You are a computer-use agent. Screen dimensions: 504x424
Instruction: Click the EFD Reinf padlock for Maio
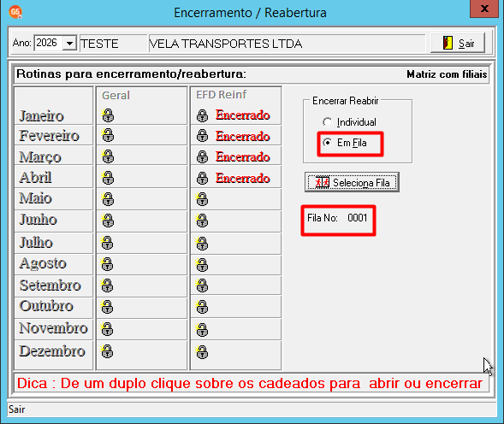(202, 199)
